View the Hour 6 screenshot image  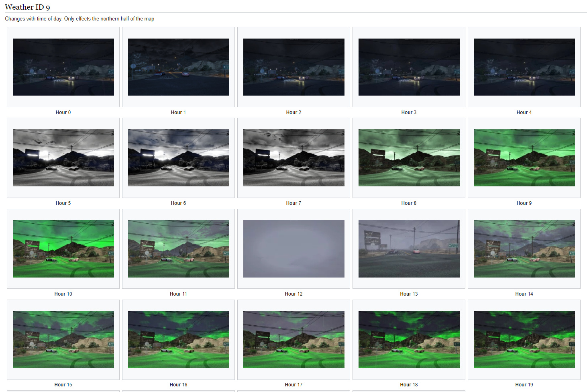coord(179,158)
